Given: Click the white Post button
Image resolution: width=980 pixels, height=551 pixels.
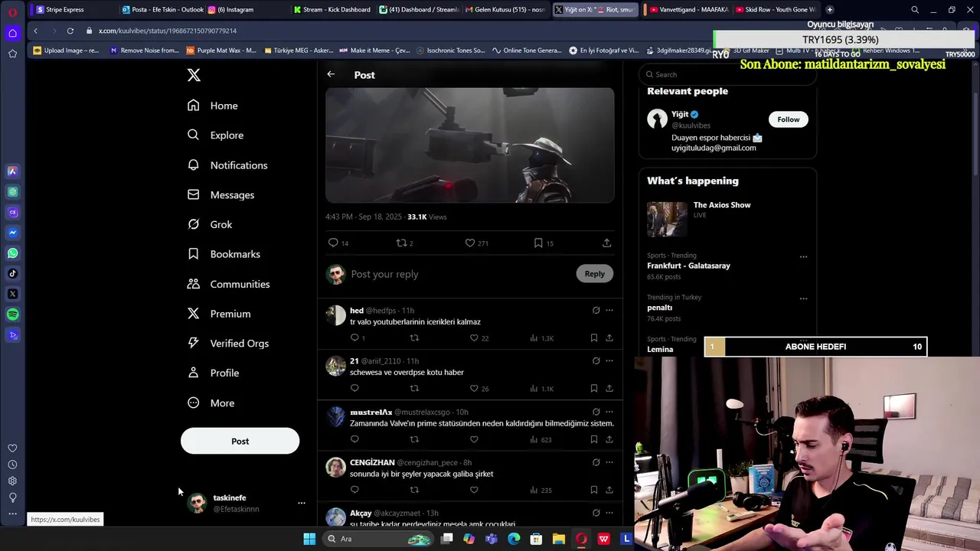Looking at the screenshot, I should click(240, 441).
